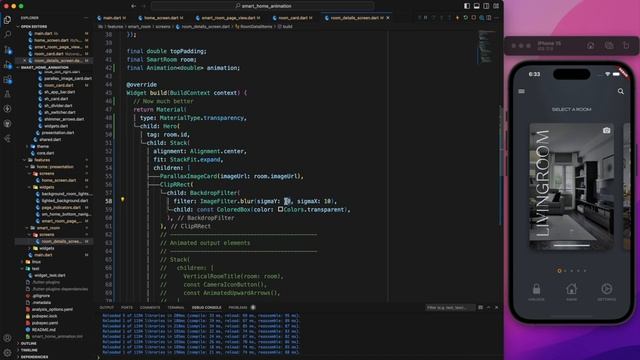Click the hot reload lightning icon in the debug toolbar
The width and height of the screenshot is (640, 360).
point(457,18)
